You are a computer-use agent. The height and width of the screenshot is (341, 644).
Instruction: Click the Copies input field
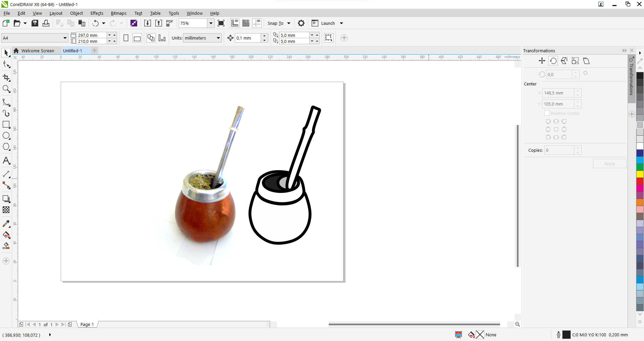click(559, 150)
